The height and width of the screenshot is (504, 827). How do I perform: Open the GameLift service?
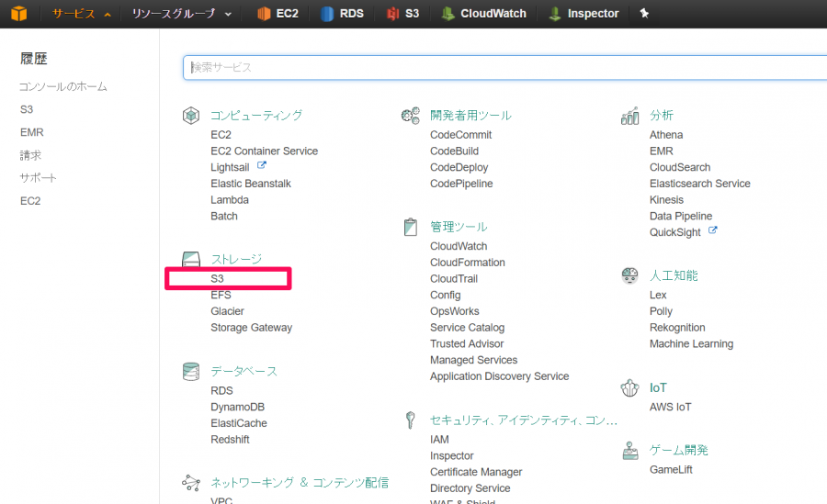coord(671,470)
